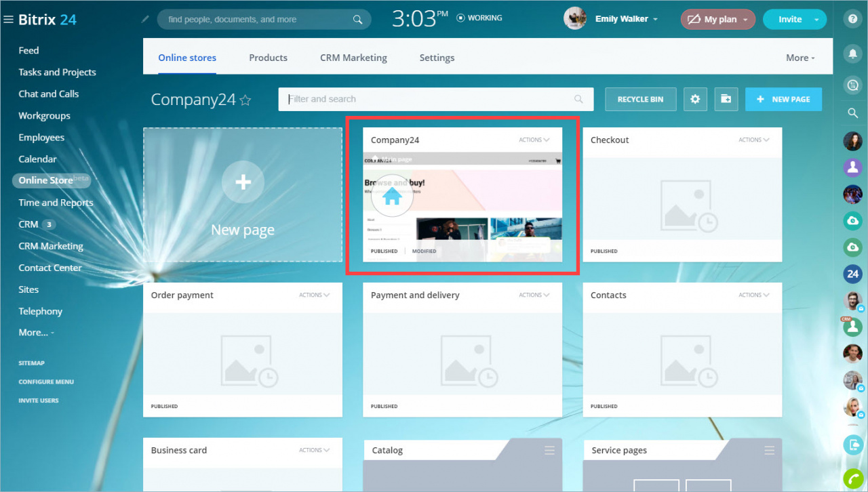Click the Bitrix 24 logo

pos(47,20)
